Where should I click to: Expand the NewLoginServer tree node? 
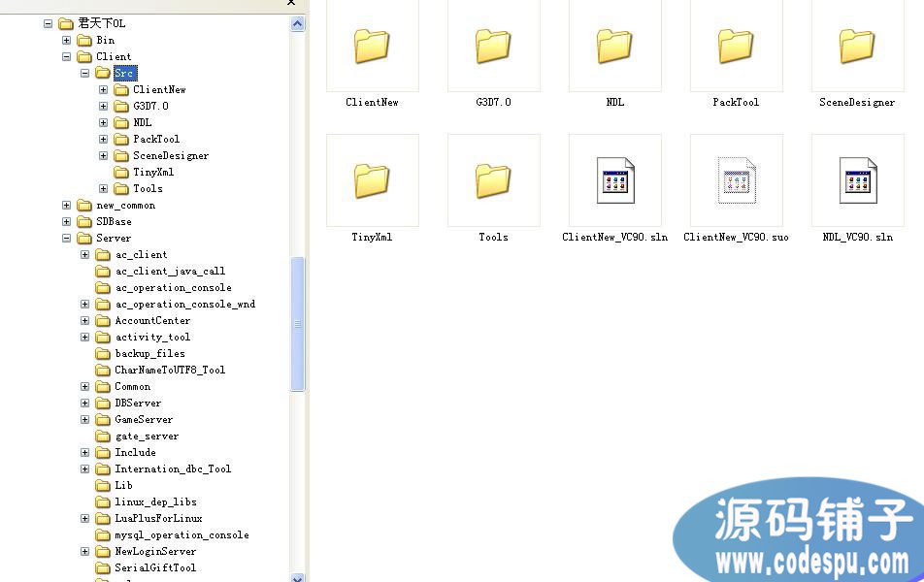coord(84,551)
